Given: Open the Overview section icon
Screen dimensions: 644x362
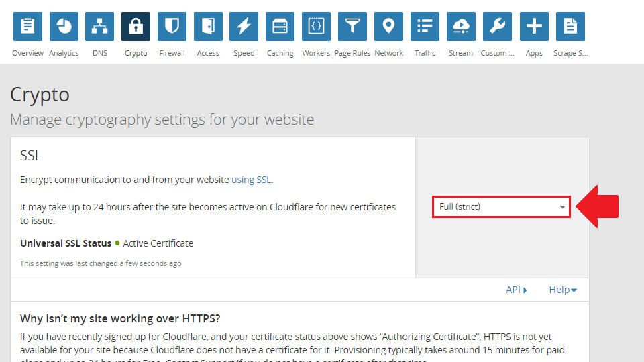Looking at the screenshot, I should pyautogui.click(x=28, y=27).
